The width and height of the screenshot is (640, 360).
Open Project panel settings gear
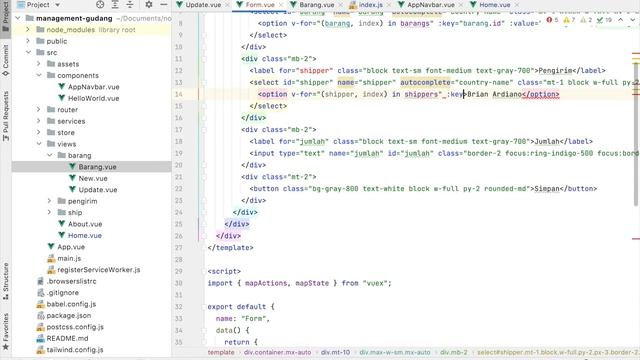coord(149,5)
